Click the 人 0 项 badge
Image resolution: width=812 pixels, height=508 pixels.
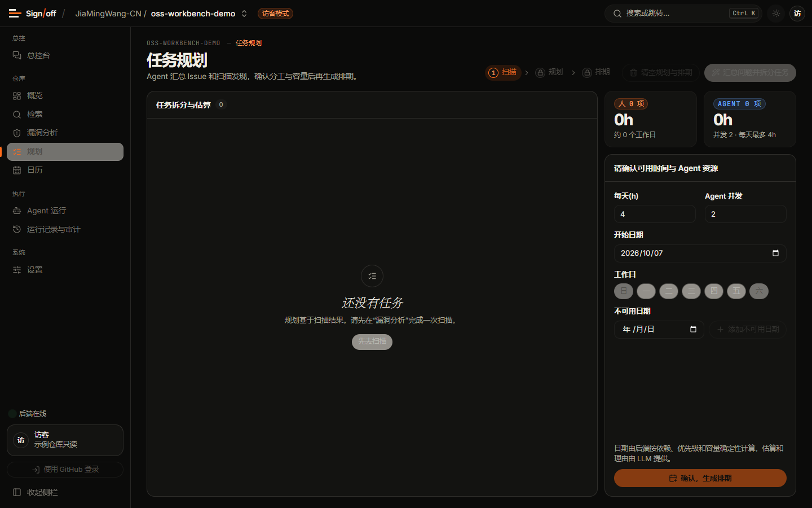631,104
